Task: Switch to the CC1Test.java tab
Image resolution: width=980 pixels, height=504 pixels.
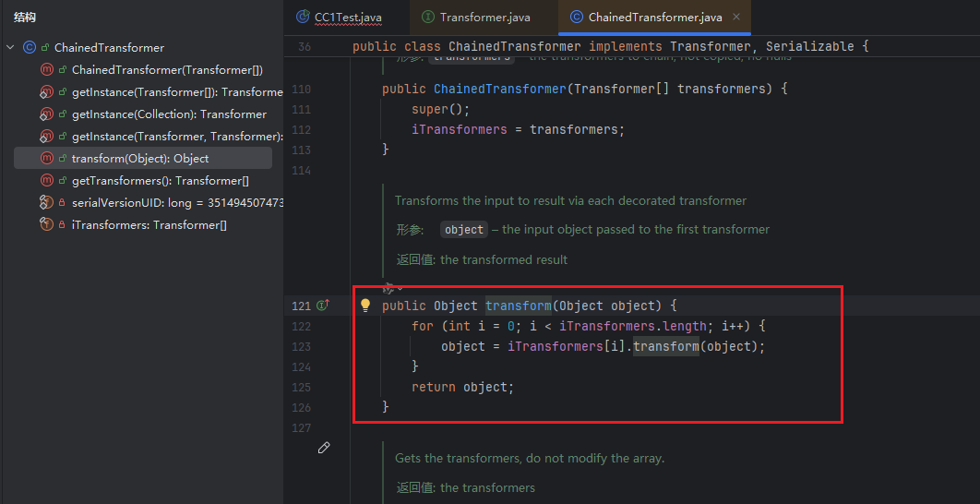Action: (348, 18)
